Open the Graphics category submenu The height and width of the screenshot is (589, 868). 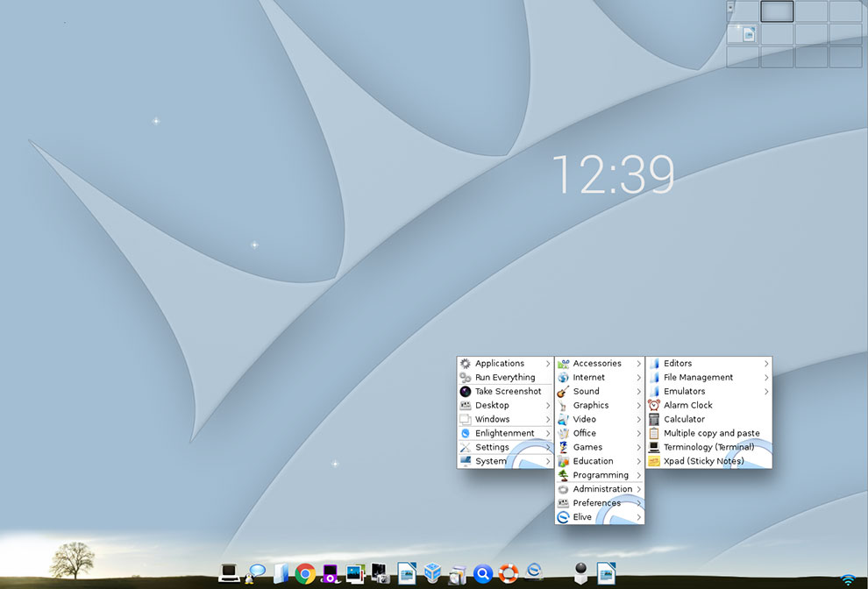[600, 405]
